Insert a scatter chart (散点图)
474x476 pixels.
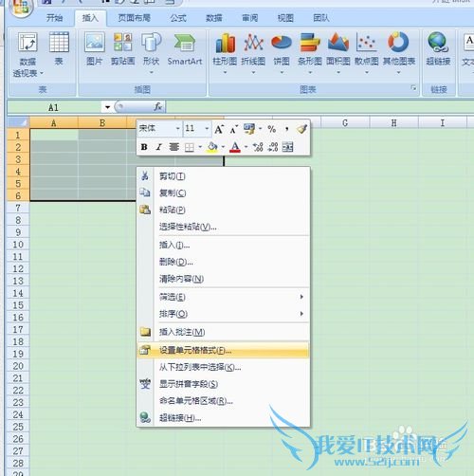[x=367, y=53]
